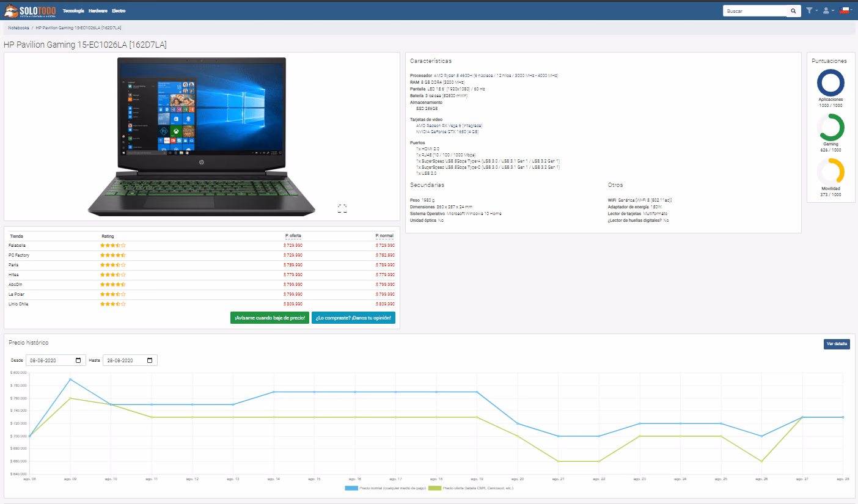This screenshot has height=504, width=858.
Task: Open the Falabella store link
Action: [x=18, y=246]
